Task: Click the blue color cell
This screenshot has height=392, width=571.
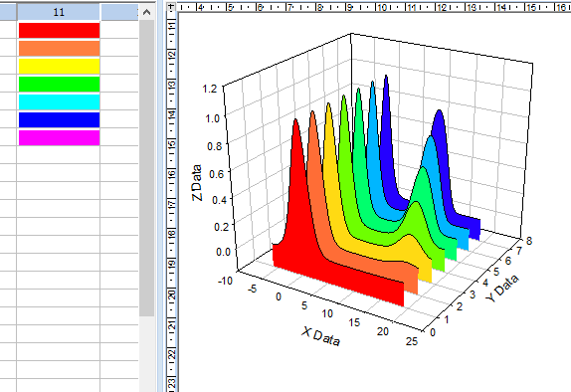Action: pos(59,119)
